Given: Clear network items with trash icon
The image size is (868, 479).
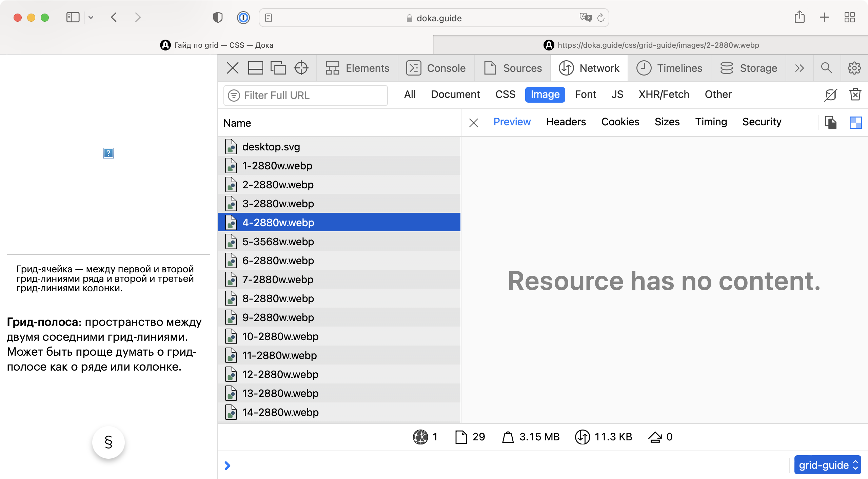Looking at the screenshot, I should pyautogui.click(x=856, y=95).
